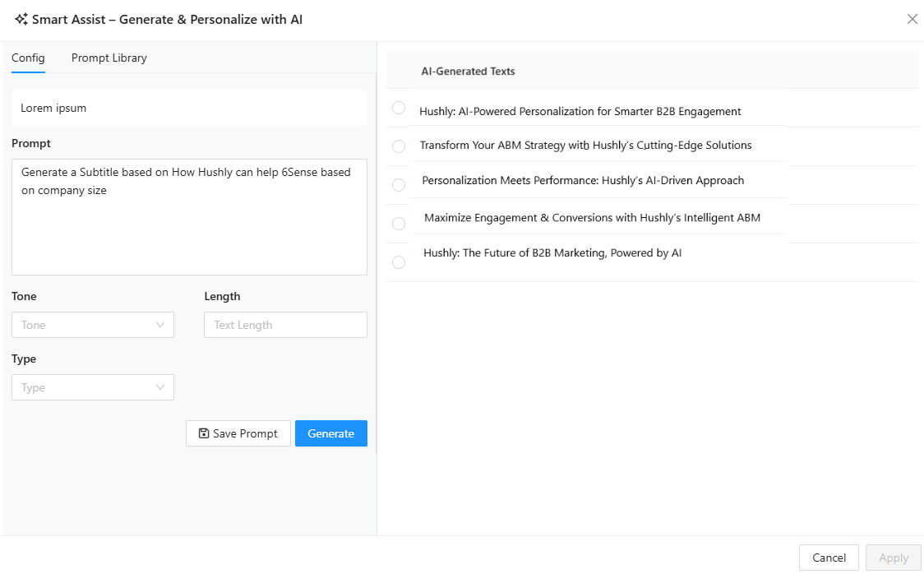Click the Text Length input field
The height and width of the screenshot is (574, 924).
(285, 325)
